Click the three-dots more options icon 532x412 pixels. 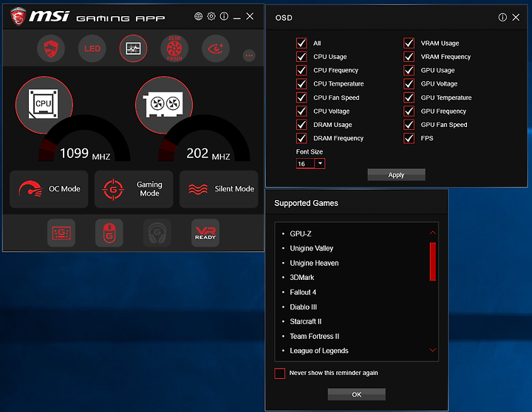click(x=249, y=55)
